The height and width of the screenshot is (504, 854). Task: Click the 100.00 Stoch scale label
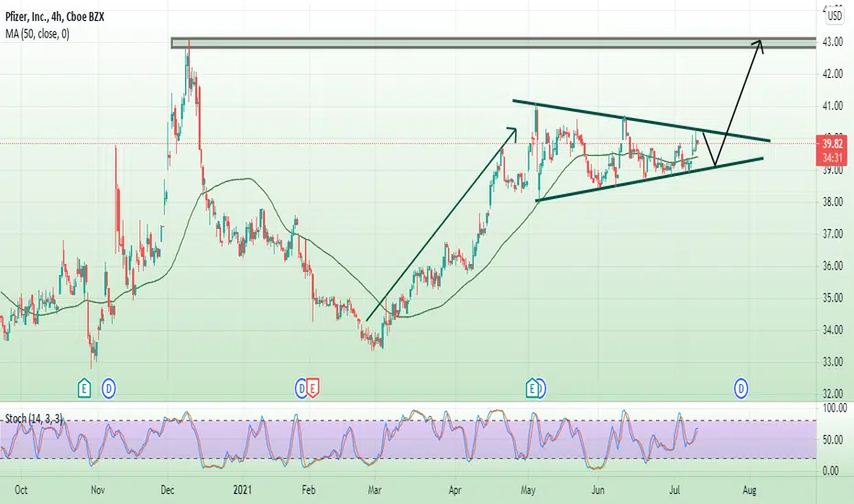click(x=835, y=408)
